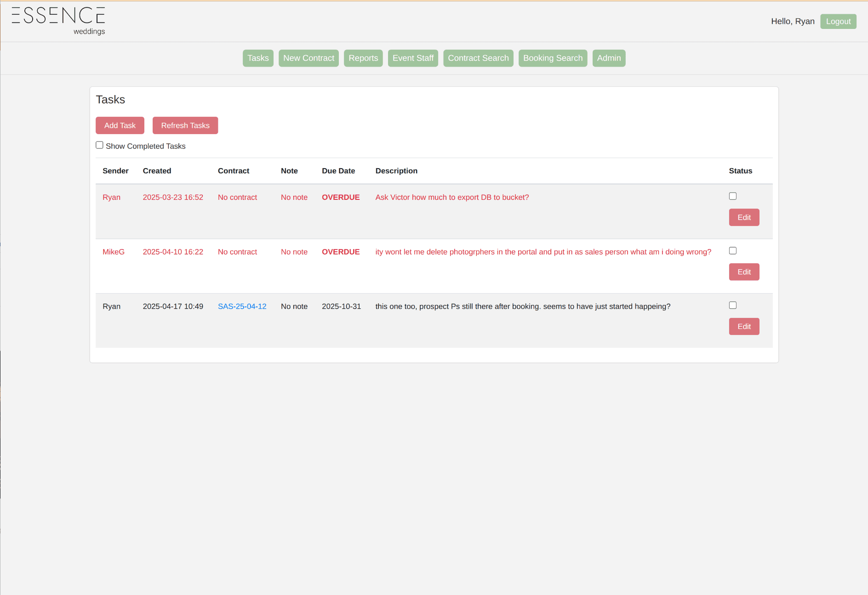
Task: Enable the Show Completed Tasks checkbox
Action: pyautogui.click(x=99, y=145)
